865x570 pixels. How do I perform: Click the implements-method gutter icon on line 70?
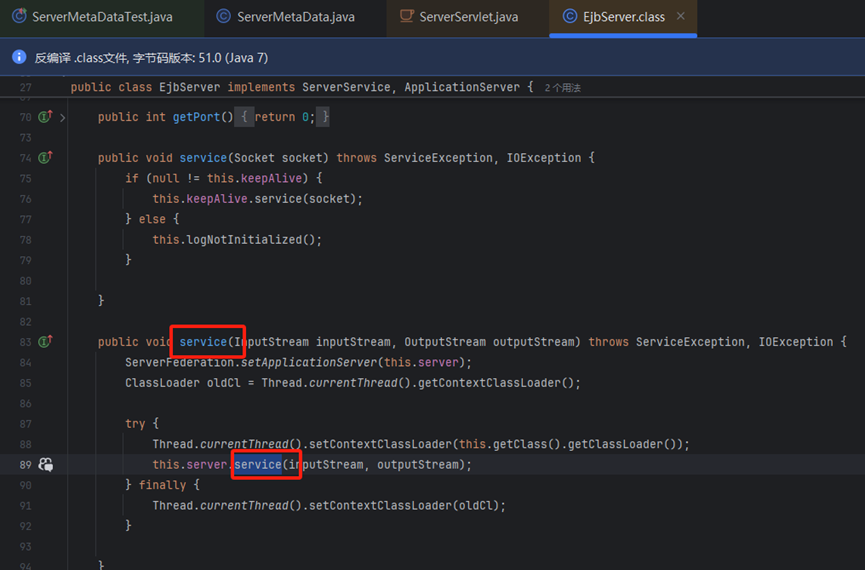45,117
